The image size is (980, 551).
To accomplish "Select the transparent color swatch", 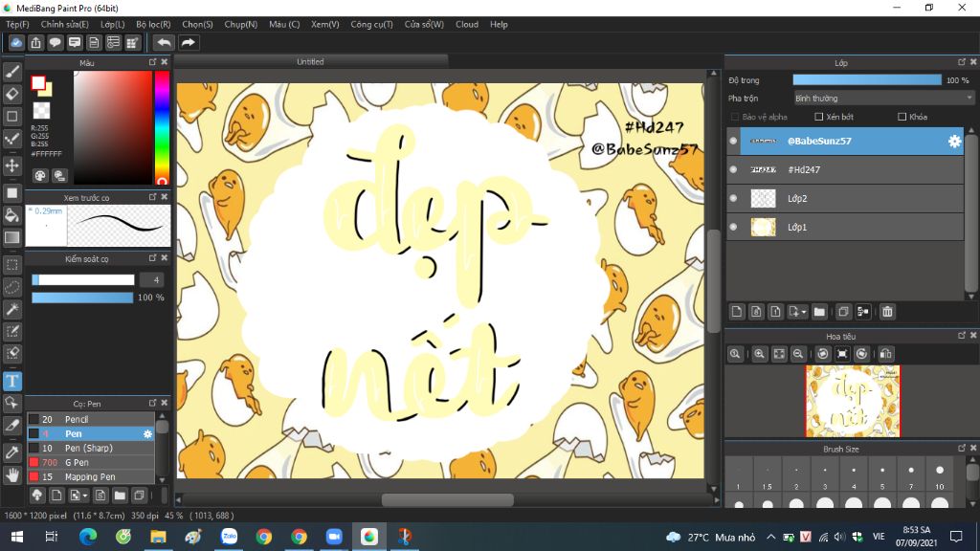I will [x=41, y=111].
